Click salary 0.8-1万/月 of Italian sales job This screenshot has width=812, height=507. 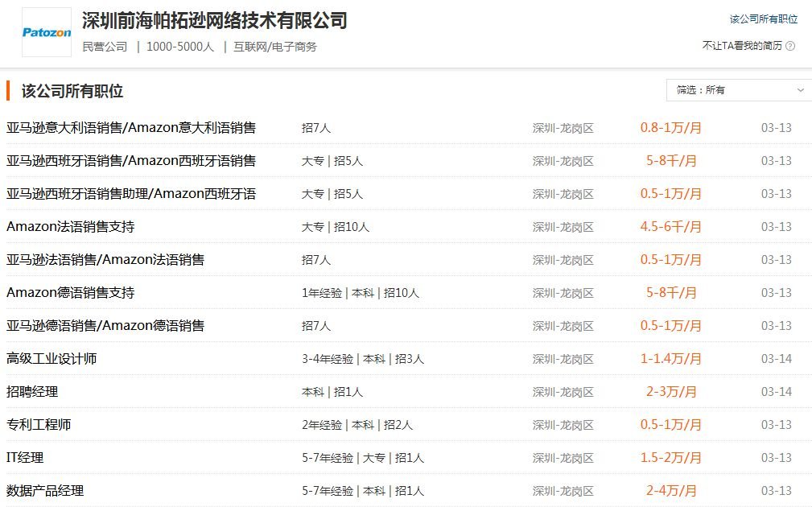pos(670,128)
